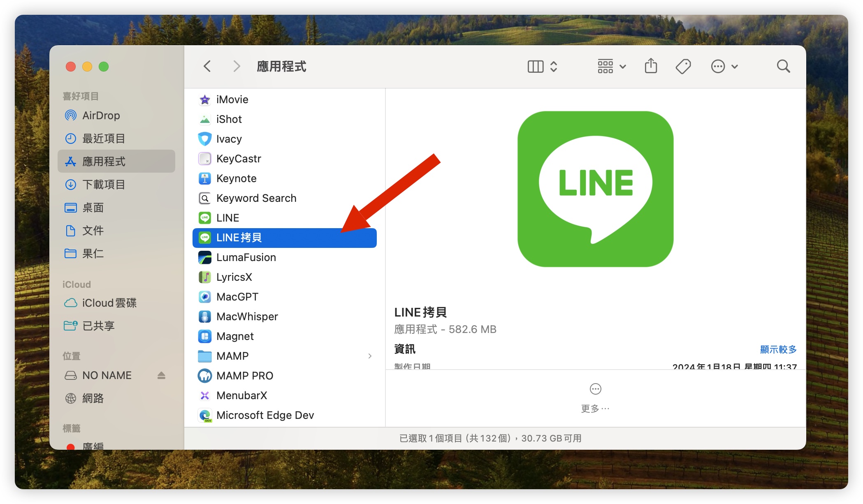
Task: Select Ivacy in the app list
Action: click(x=285, y=139)
